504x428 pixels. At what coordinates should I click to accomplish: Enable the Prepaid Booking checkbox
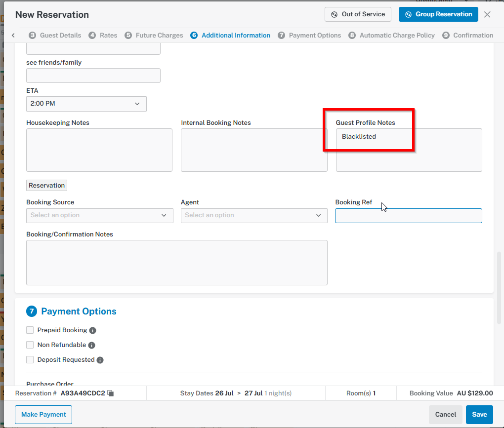pyautogui.click(x=30, y=330)
